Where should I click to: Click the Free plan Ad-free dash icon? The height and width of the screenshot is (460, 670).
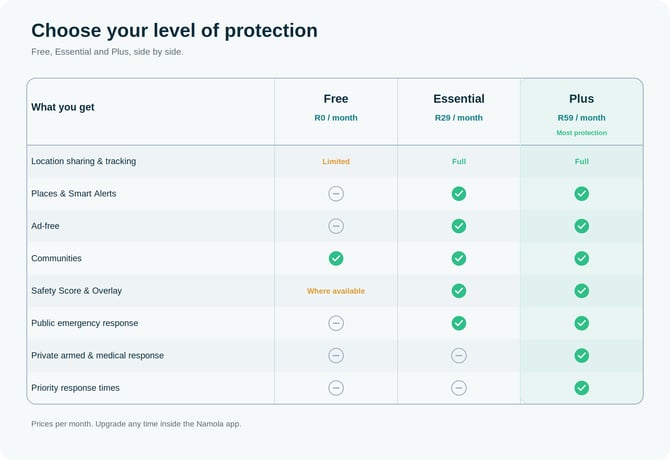coord(336,226)
